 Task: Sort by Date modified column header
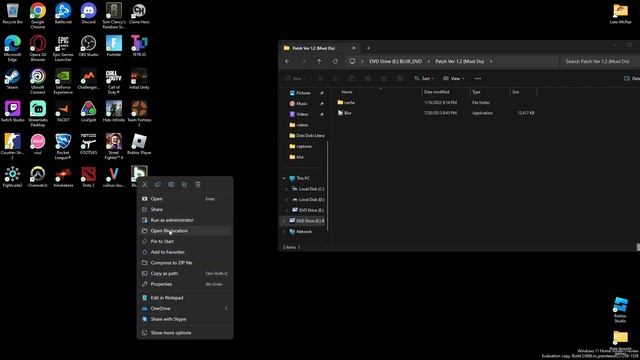(x=445, y=92)
